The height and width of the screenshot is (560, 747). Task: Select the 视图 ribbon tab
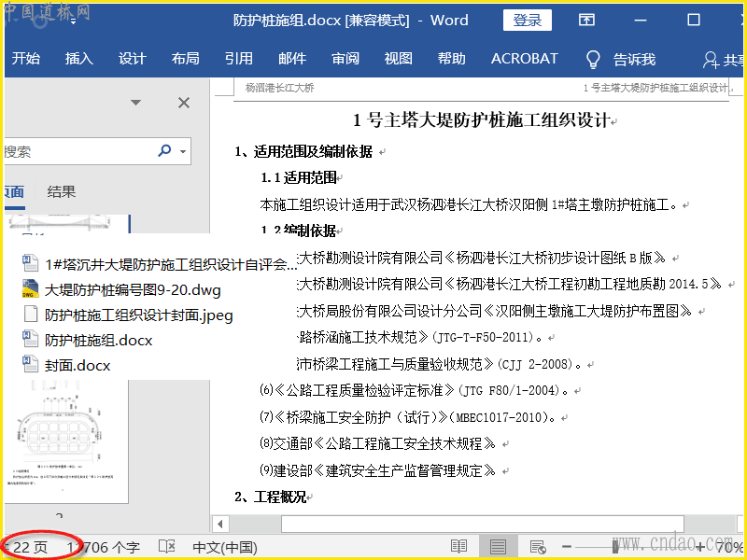click(x=399, y=59)
